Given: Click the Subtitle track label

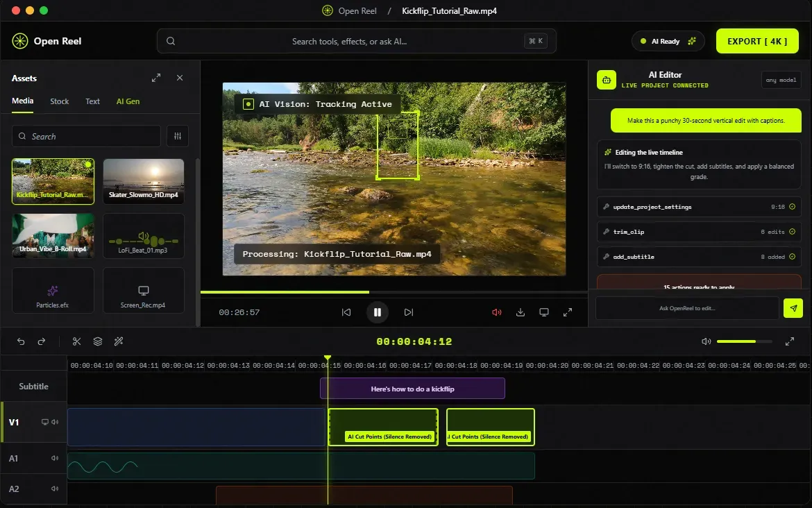Looking at the screenshot, I should (x=34, y=387).
